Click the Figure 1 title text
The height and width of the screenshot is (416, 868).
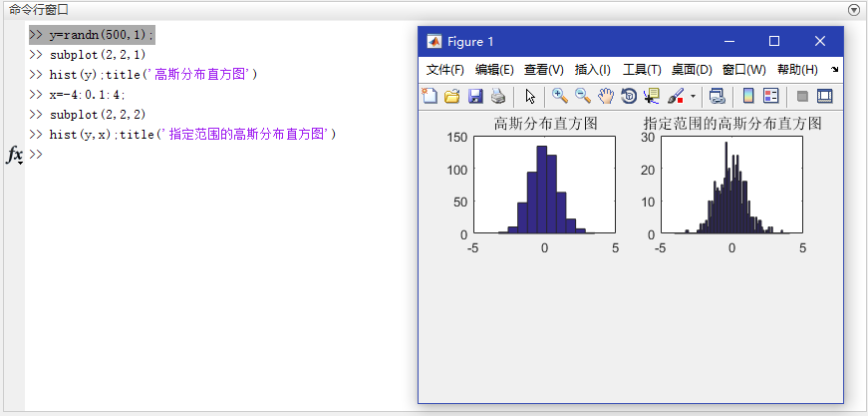[470, 42]
